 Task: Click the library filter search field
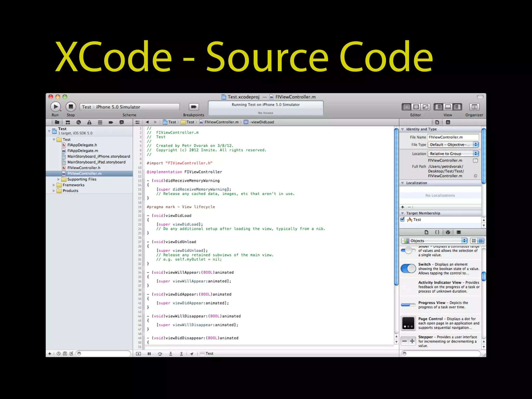click(441, 354)
